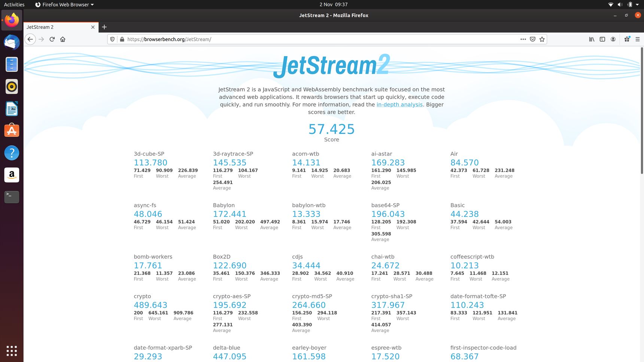The height and width of the screenshot is (362, 644).
Task: Click the Air score 84.570
Action: 465,163
